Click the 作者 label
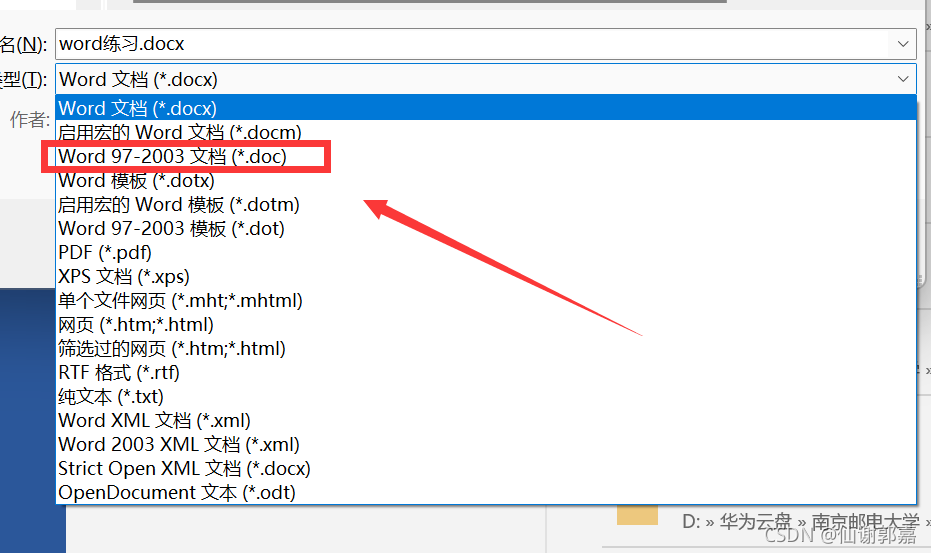931x553 pixels. [30, 120]
